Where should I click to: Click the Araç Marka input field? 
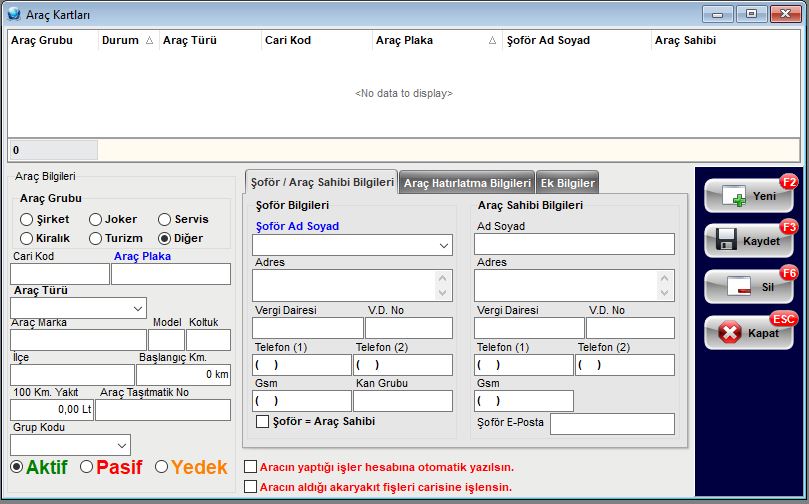pyautogui.click(x=78, y=340)
